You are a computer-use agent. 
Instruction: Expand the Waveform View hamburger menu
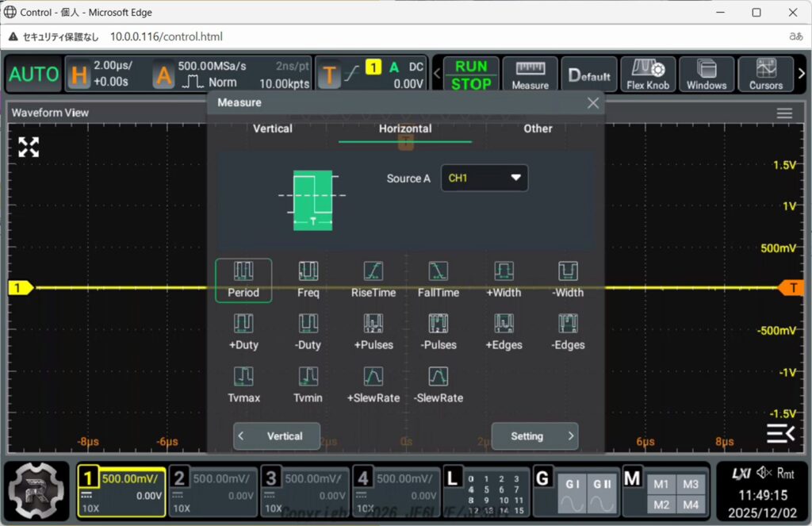784,113
